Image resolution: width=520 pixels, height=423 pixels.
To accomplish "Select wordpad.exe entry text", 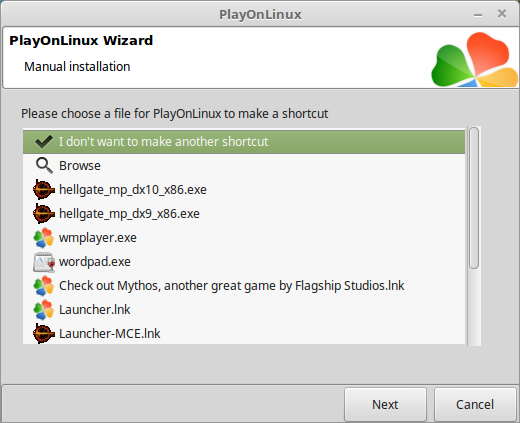I will (x=95, y=262).
